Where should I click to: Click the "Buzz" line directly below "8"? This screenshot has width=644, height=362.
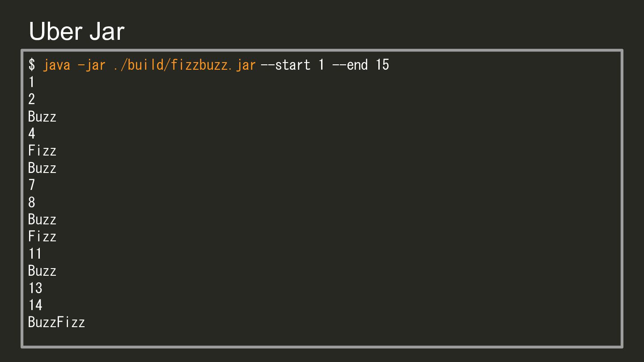[x=42, y=219]
